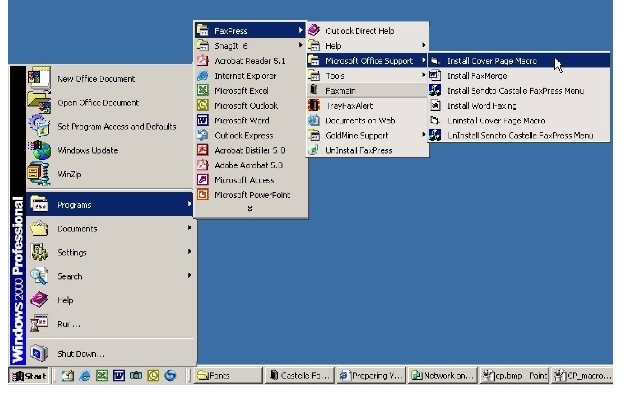Screen dimensions: 627x399
Task: Choose UnInstall FaxPress from the menu
Action: point(368,150)
